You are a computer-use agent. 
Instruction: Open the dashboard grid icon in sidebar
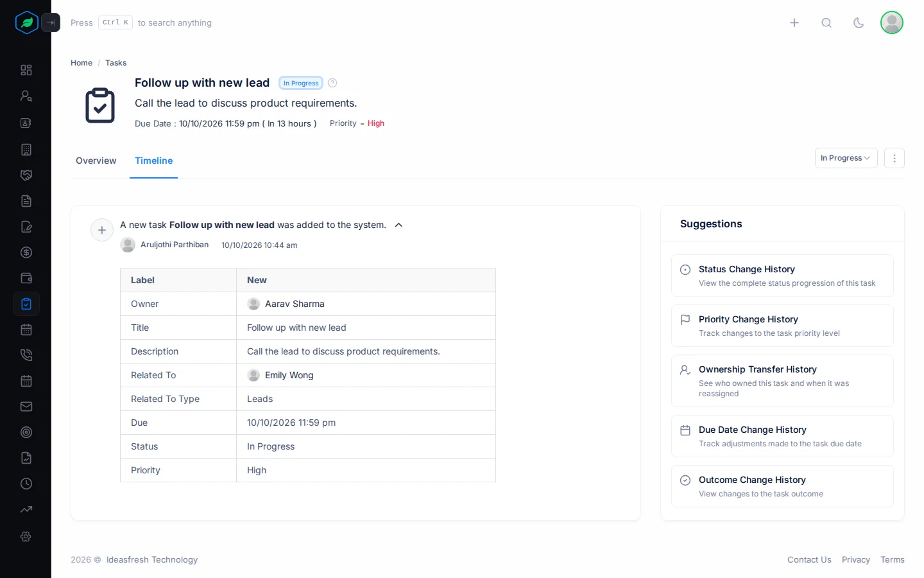point(26,70)
